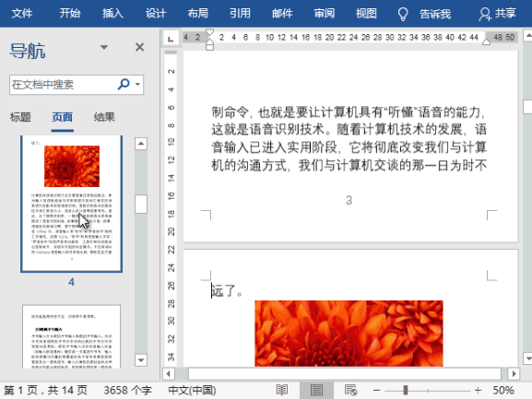The height and width of the screenshot is (399, 532).
Task: Select the 页面 navigation tab
Action: pos(63,117)
